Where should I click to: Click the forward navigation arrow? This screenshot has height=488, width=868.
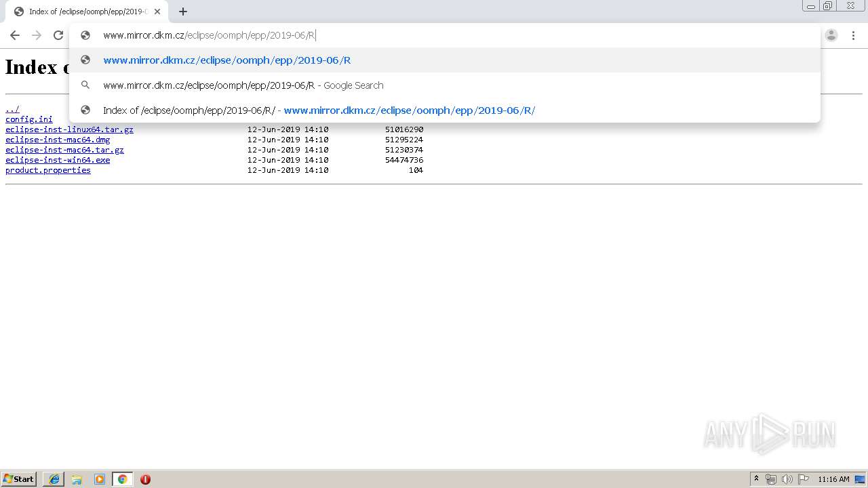pos(37,35)
